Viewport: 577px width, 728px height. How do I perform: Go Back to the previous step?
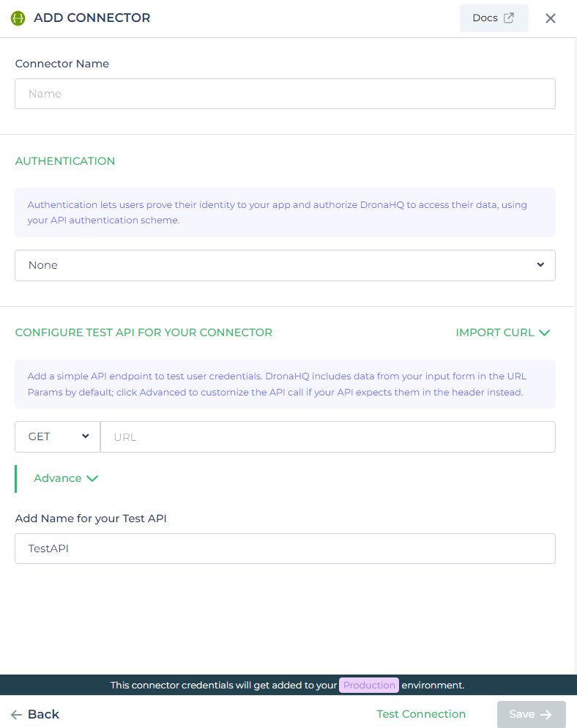43,714
